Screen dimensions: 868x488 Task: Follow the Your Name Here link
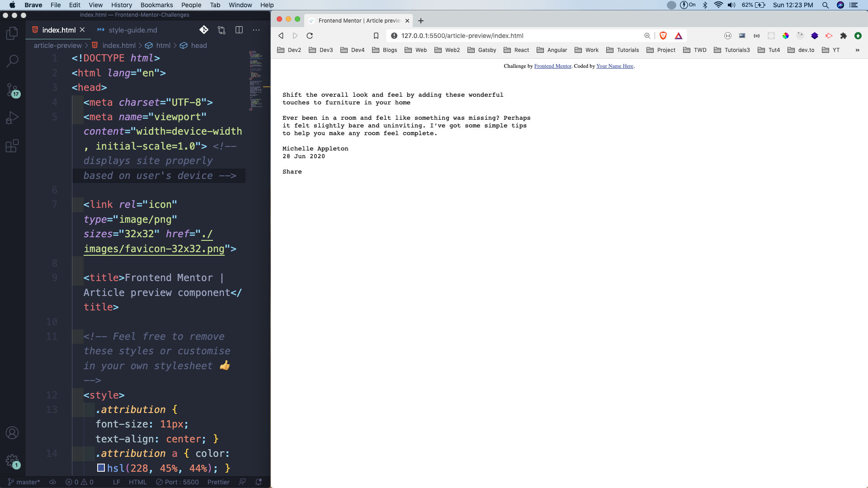614,66
